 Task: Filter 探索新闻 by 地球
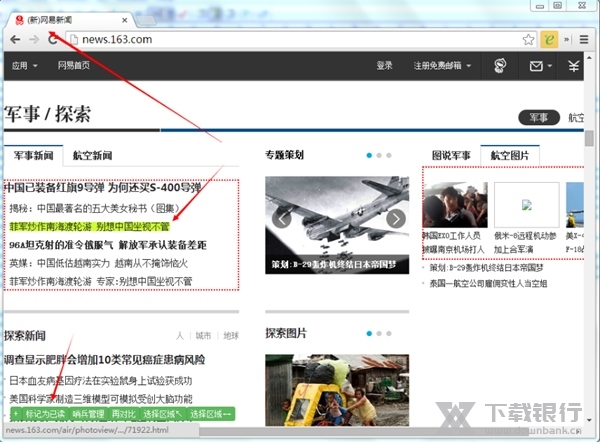tap(231, 336)
